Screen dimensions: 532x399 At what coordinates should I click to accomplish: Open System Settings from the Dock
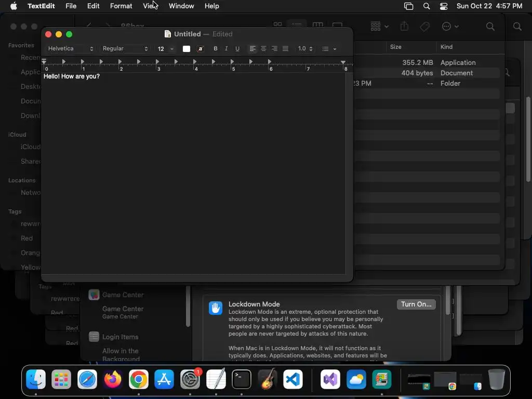[x=190, y=379]
